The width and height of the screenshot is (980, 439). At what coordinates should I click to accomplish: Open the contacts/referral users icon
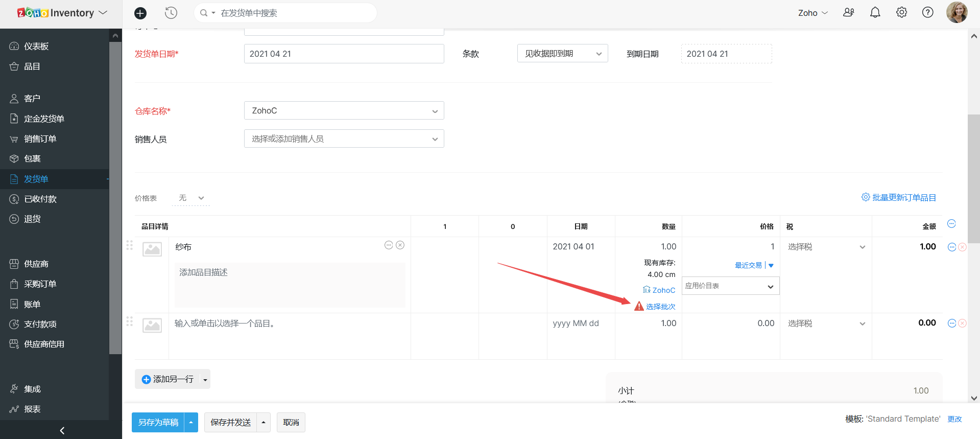[x=848, y=13]
